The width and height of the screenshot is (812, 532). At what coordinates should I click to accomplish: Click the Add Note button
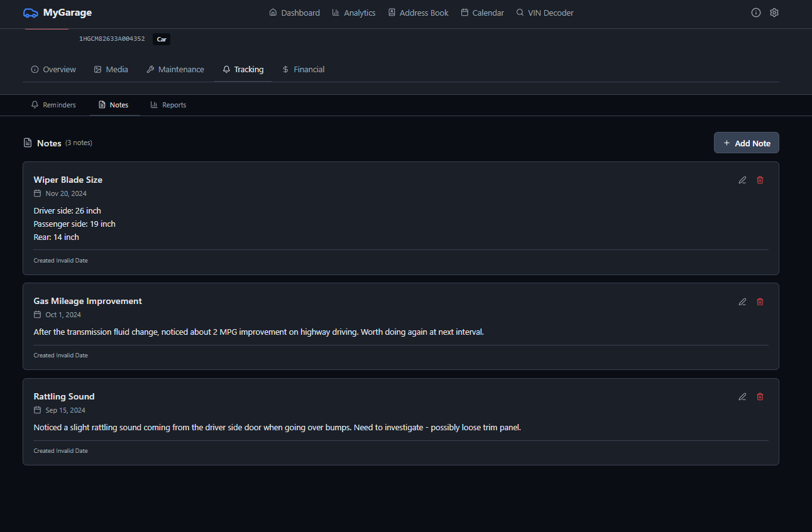click(746, 143)
